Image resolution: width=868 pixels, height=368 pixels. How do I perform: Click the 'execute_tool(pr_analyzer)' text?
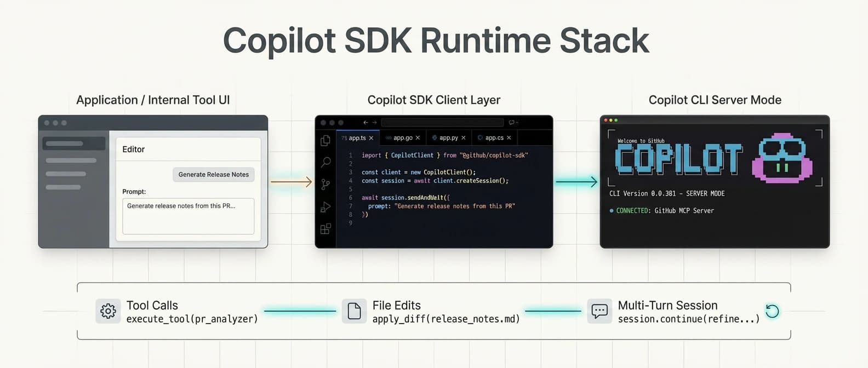[x=192, y=319]
